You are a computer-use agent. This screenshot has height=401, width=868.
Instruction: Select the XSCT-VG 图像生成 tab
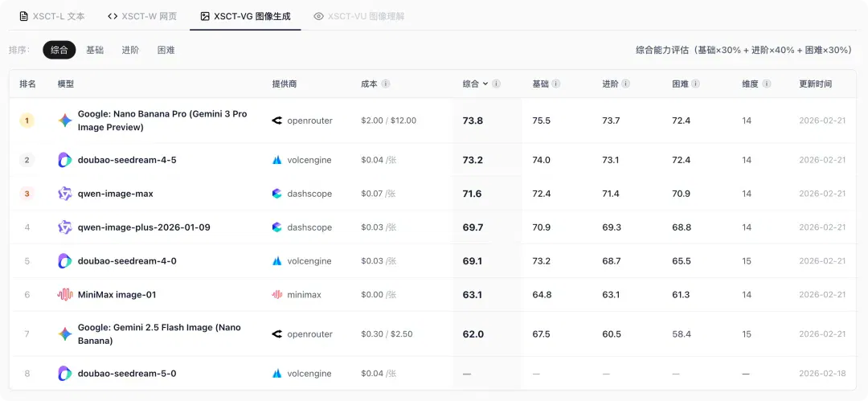coord(245,16)
